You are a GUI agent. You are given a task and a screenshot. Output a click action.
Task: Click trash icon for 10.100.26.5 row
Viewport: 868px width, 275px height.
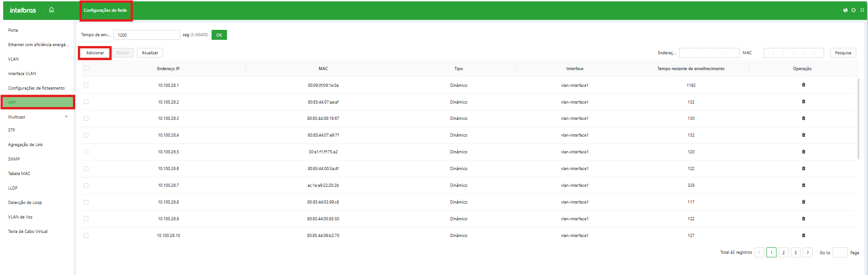[804, 152]
